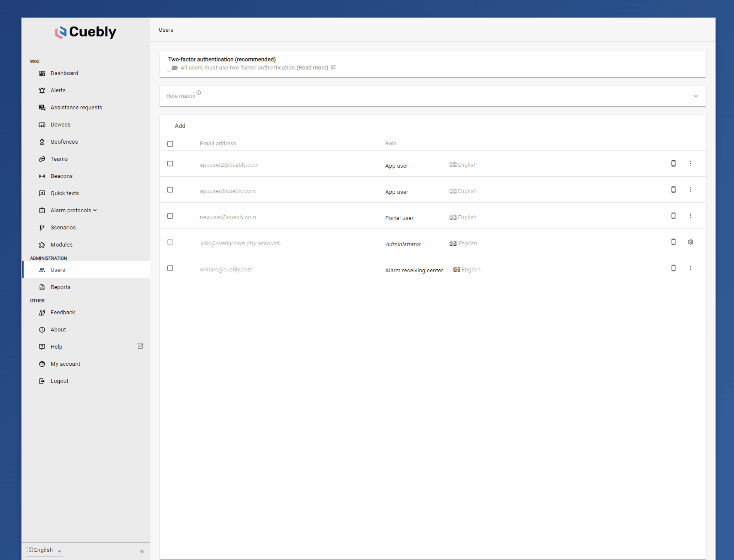Open Geofences from the navigation
Image resolution: width=734 pixels, height=560 pixels.
[x=64, y=142]
